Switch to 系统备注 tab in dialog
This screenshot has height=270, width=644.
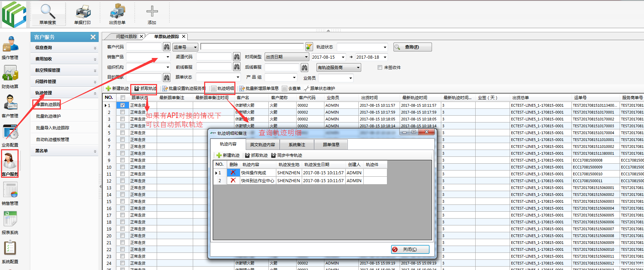tap(297, 145)
